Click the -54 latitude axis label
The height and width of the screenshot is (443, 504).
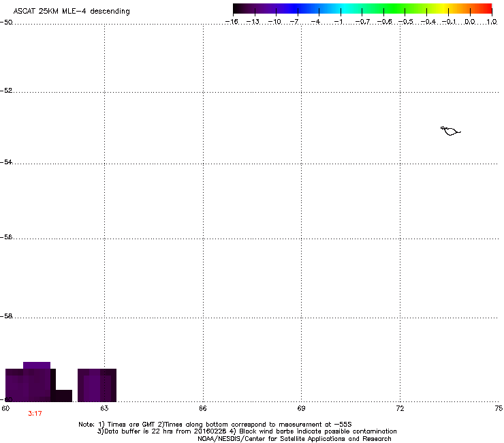coord(6,162)
